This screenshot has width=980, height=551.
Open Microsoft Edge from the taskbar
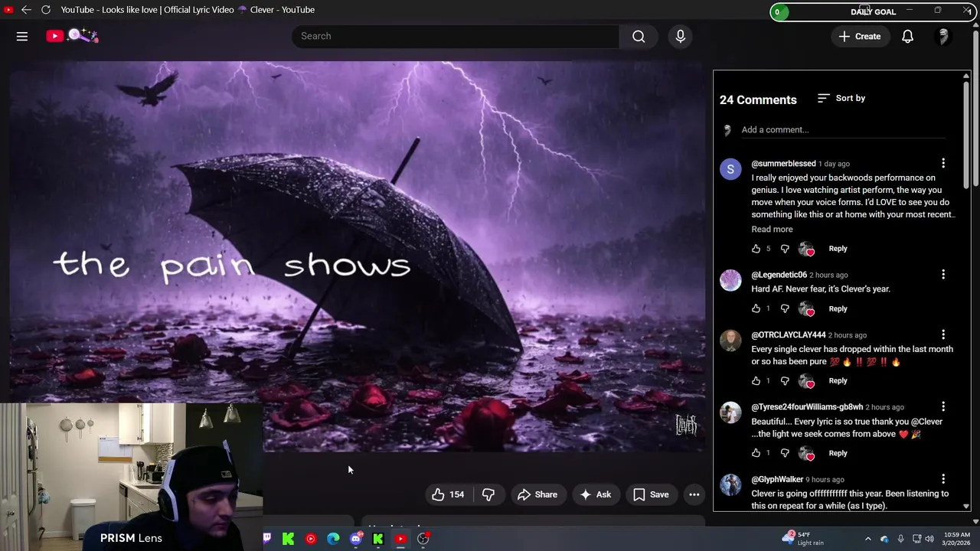click(333, 539)
